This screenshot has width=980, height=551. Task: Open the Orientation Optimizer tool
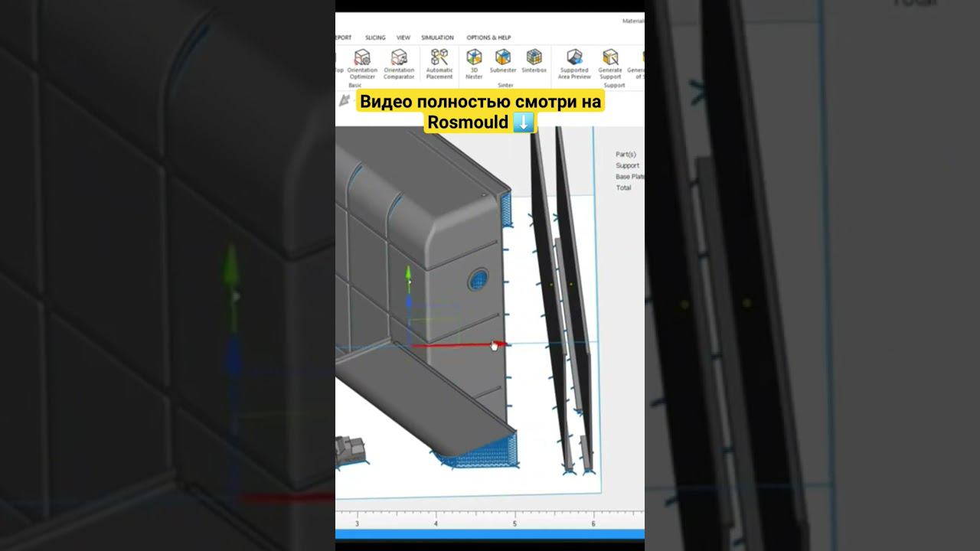tap(362, 64)
